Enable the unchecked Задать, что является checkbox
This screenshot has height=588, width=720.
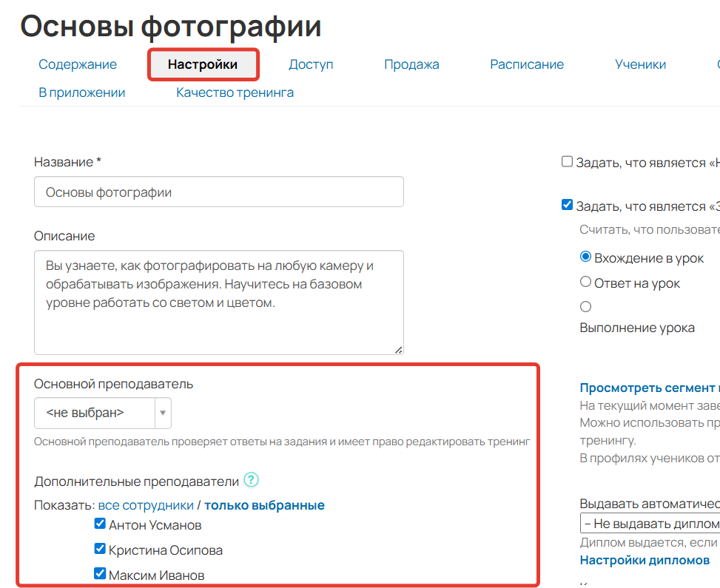[x=568, y=160]
